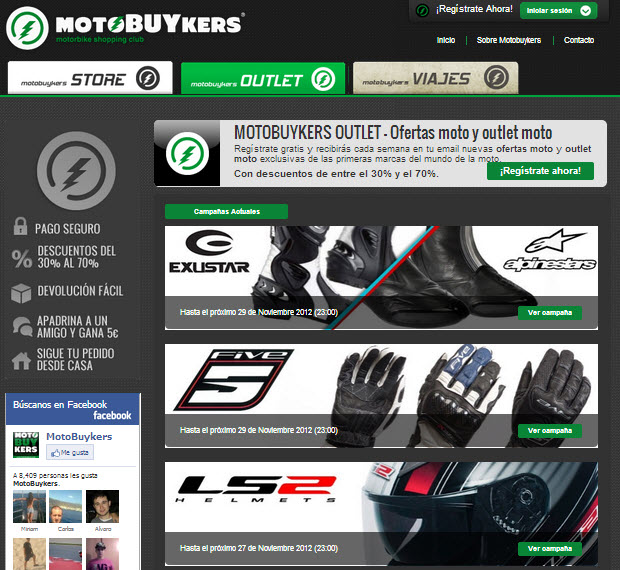The width and height of the screenshot is (620, 570).
Task: Click the green lightning logo in the outlet banner
Action: pos(187,153)
